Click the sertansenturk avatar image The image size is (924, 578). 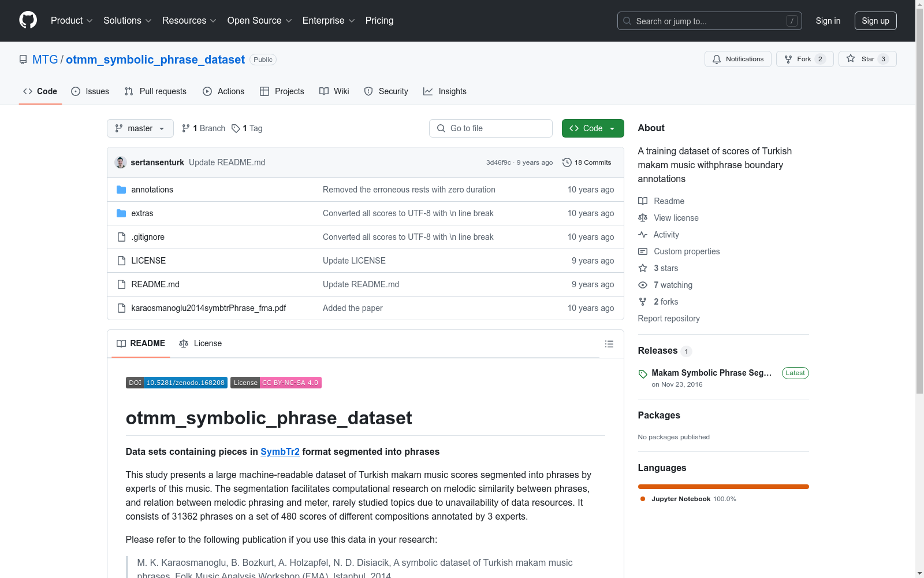pos(121,162)
